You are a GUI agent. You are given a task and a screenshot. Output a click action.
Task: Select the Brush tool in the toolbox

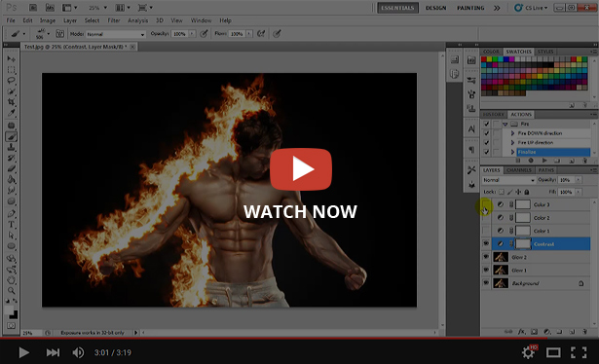tap(11, 136)
